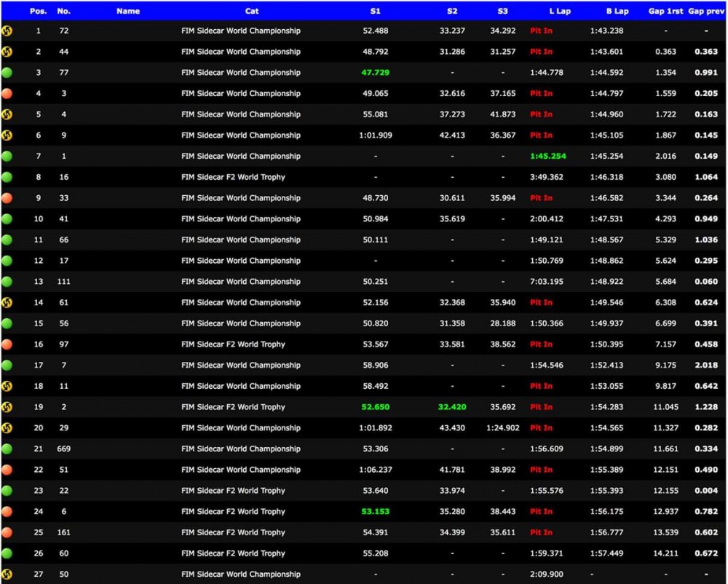Screen dimensions: 728x584
Task: Click the B Lap column header
Action: 617,11
